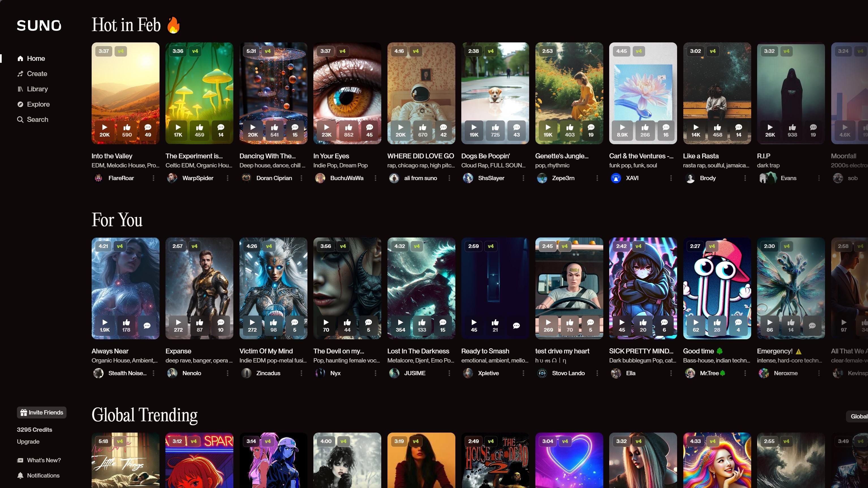Open comments on Dogs Be Poopin'
868x488 pixels.
tap(516, 130)
